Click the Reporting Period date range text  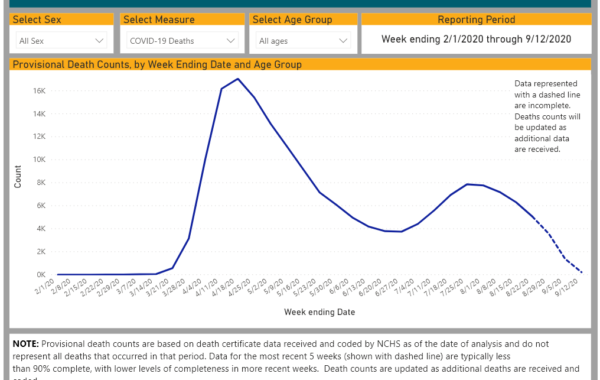click(476, 39)
